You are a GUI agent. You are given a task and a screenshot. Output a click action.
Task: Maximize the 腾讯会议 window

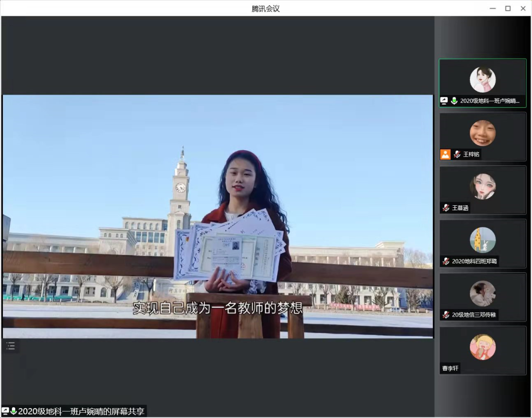coord(507,8)
